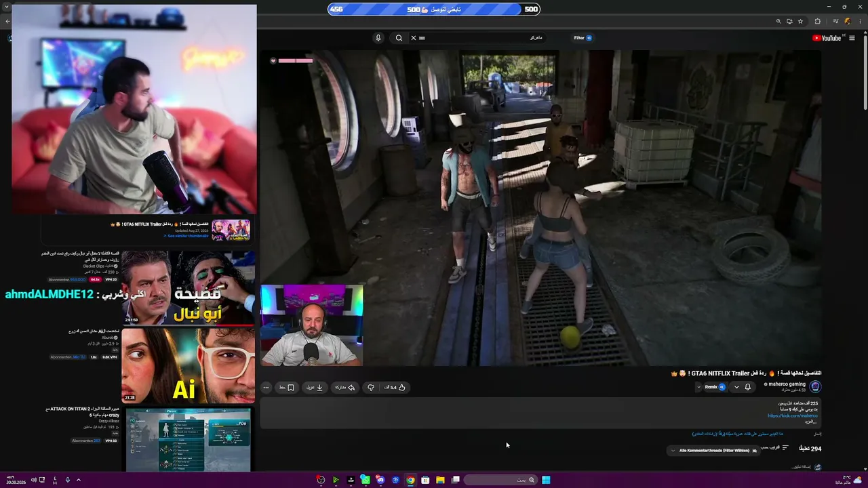
Task: Expand the subscription options chevron
Action: click(x=736, y=387)
